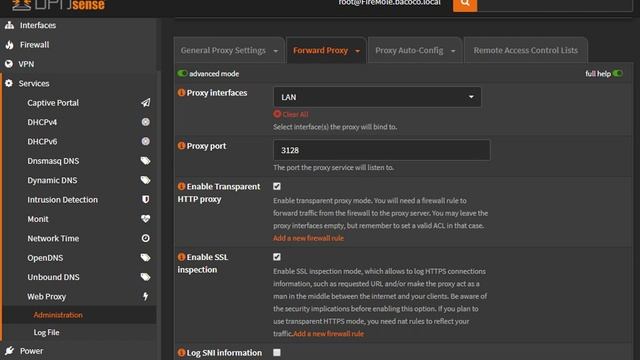Click the DHCPv4 circle icon
This screenshot has height=360, width=640.
point(146,122)
